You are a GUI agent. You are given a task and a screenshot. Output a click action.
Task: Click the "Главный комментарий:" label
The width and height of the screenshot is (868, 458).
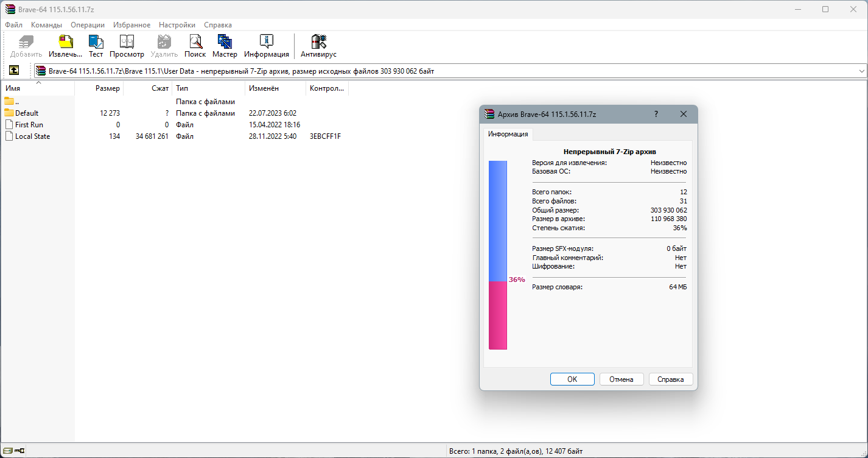pos(567,258)
